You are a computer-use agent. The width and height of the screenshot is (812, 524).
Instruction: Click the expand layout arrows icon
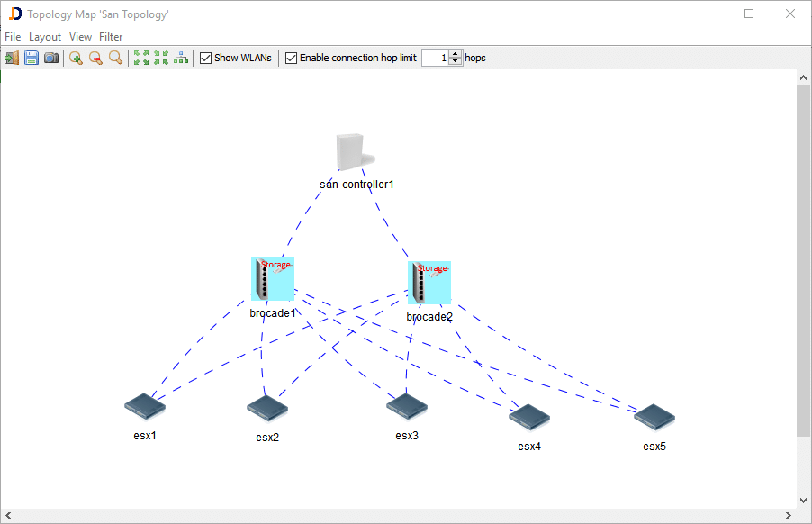[x=141, y=58]
